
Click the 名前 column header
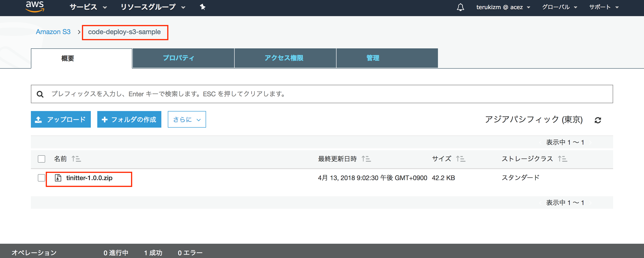[60, 158]
